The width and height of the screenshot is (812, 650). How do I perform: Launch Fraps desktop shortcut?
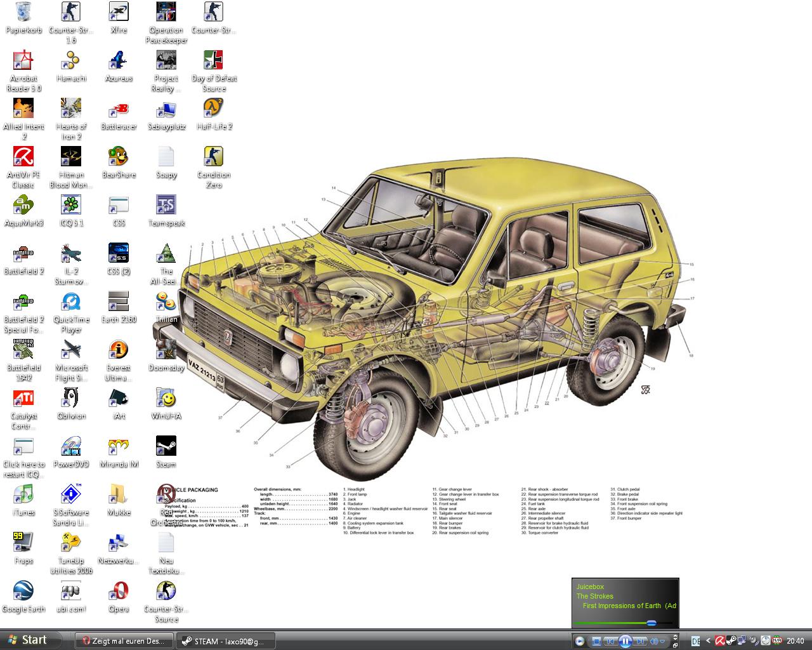coord(23,549)
